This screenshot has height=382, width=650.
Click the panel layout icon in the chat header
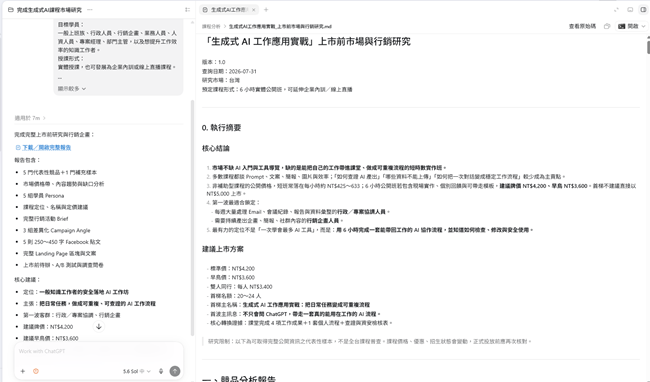point(187,10)
